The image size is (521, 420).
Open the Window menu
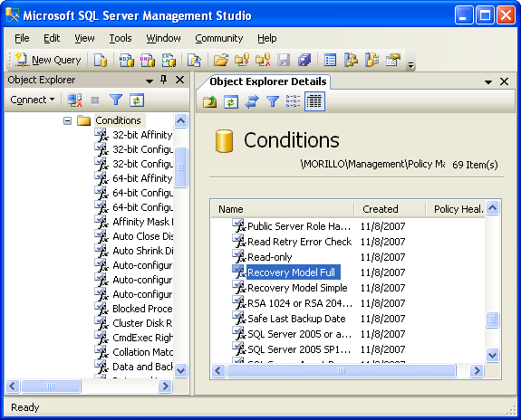click(163, 38)
